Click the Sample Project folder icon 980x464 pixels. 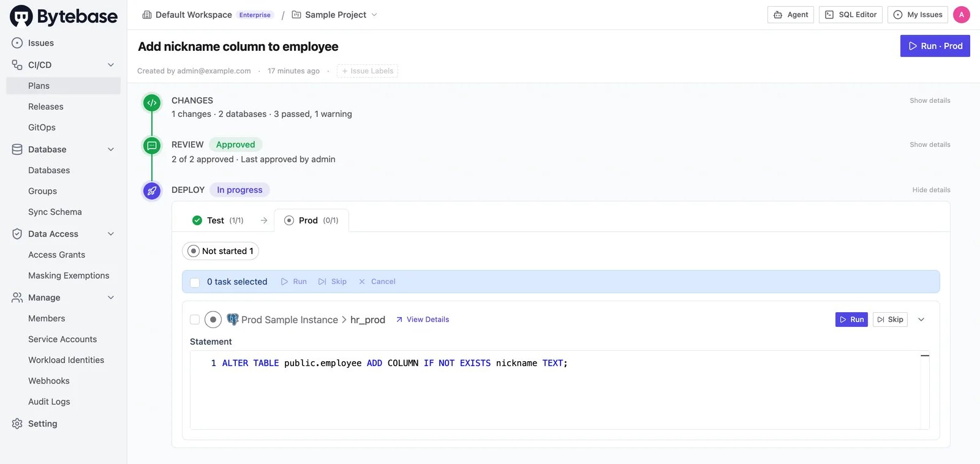click(x=296, y=15)
